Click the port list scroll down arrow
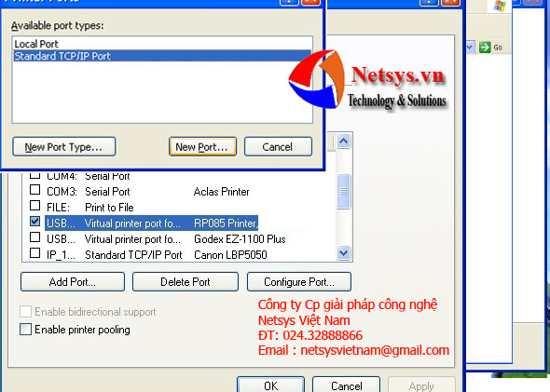This screenshot has width=550, height=392. click(343, 252)
